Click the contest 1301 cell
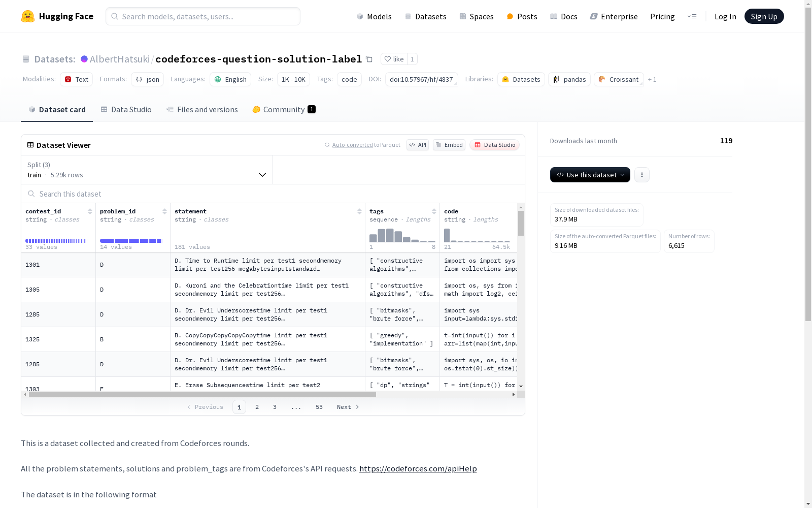 [58, 265]
